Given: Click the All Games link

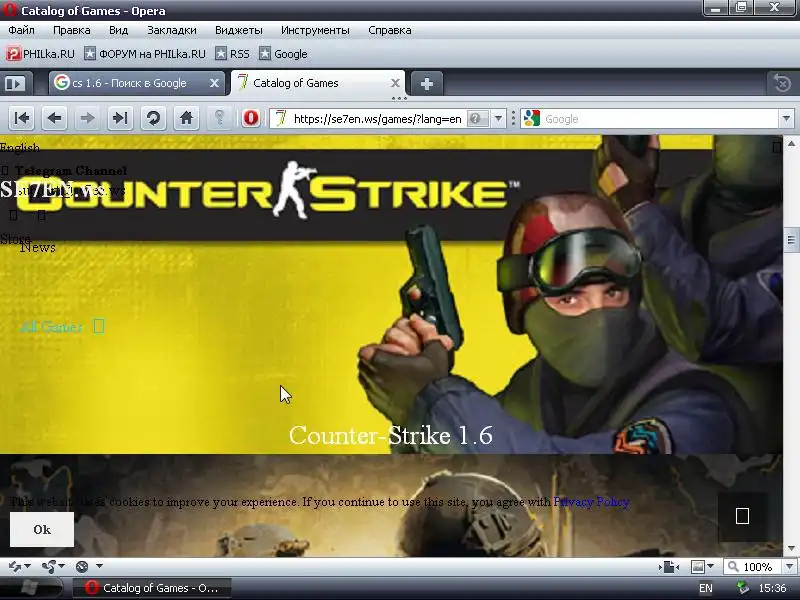Looking at the screenshot, I should tap(51, 327).
